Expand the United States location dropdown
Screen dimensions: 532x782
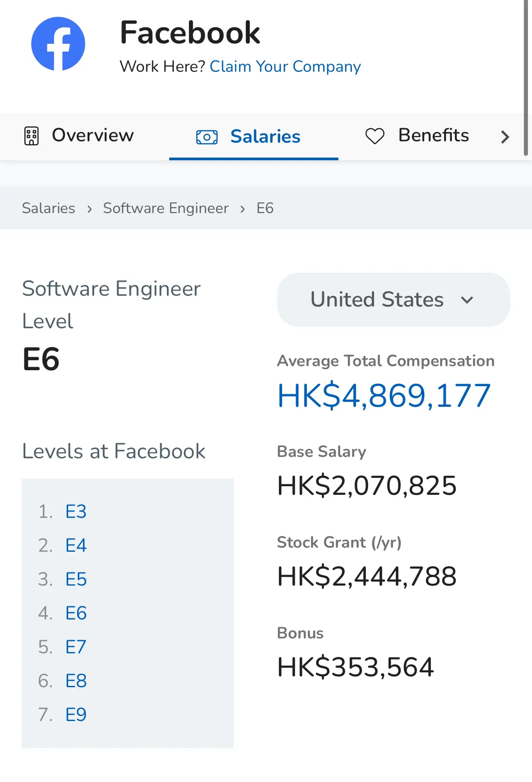[x=393, y=299]
